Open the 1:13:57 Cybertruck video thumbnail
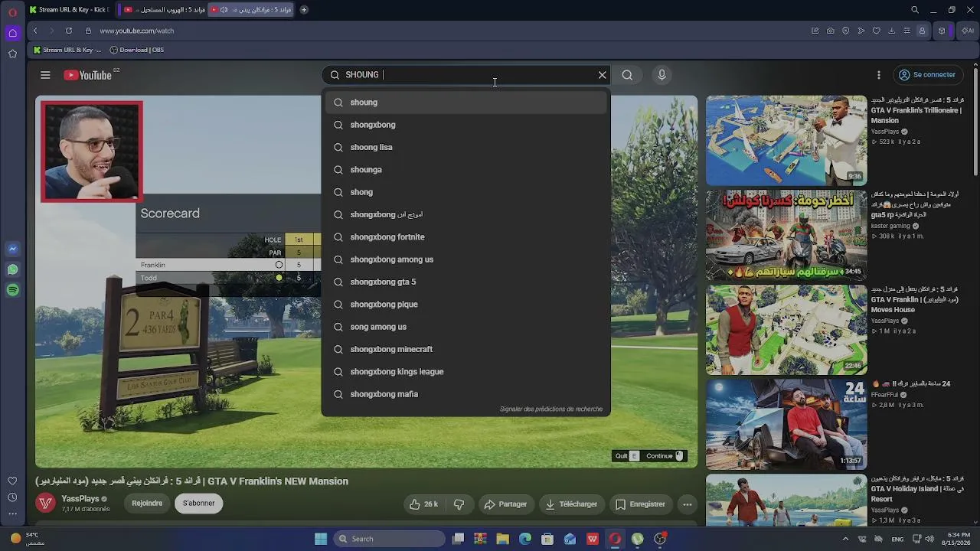980x551 pixels. [786, 425]
